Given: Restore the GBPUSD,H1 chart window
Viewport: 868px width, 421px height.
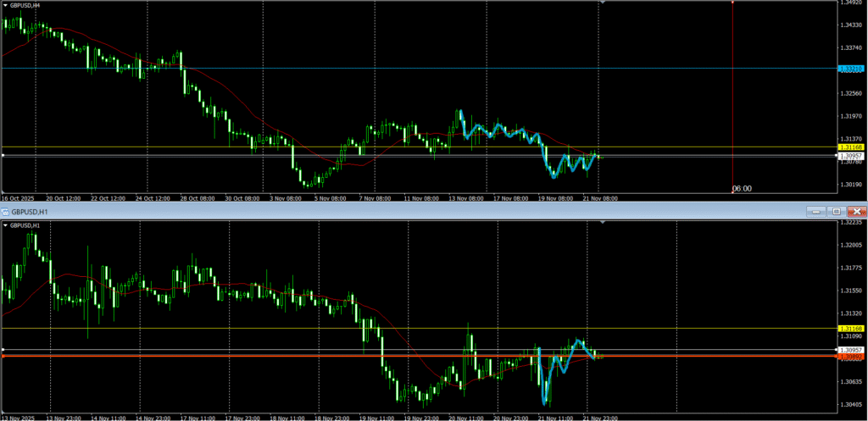Looking at the screenshot, I should point(837,210).
